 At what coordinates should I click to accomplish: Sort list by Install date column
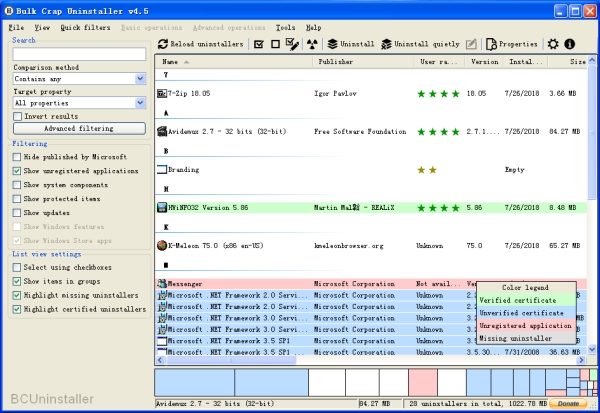(526, 62)
